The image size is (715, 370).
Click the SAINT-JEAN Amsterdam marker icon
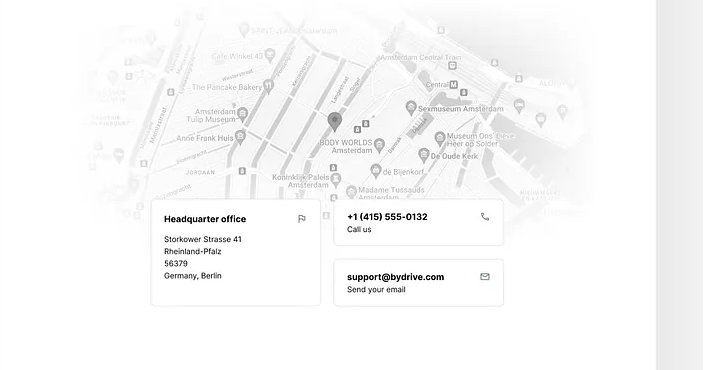tap(244, 30)
